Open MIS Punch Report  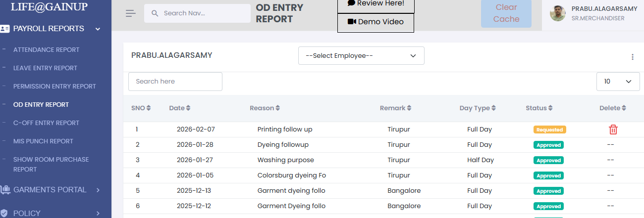(43, 141)
